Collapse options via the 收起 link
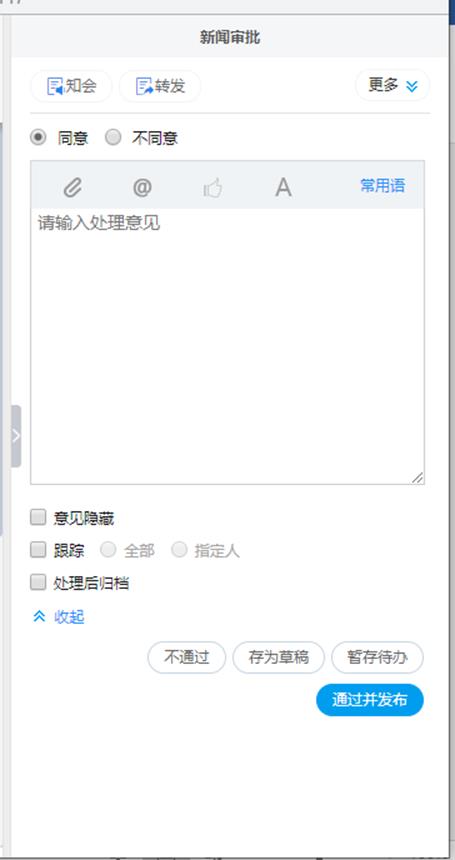 [69, 617]
